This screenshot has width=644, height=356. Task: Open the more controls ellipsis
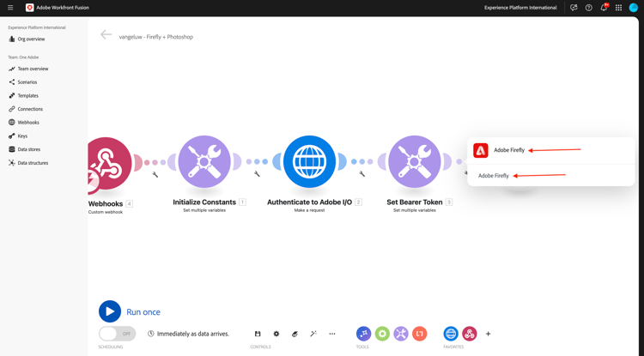pos(332,334)
